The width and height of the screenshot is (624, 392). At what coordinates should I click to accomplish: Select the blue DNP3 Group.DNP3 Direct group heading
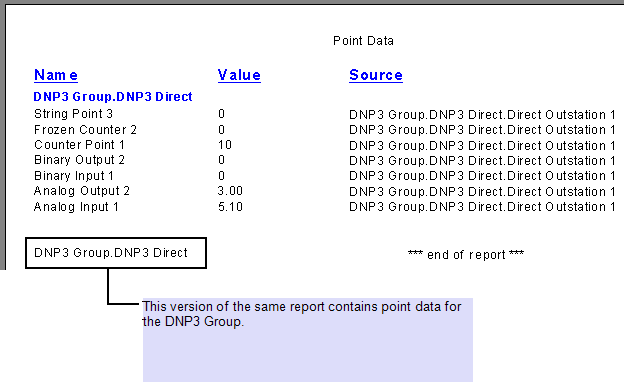click(x=113, y=97)
